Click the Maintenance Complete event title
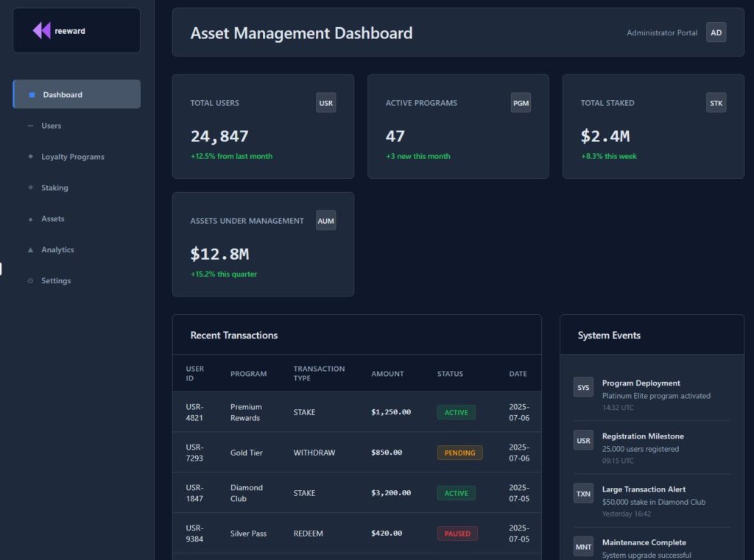754x560 pixels. click(644, 542)
